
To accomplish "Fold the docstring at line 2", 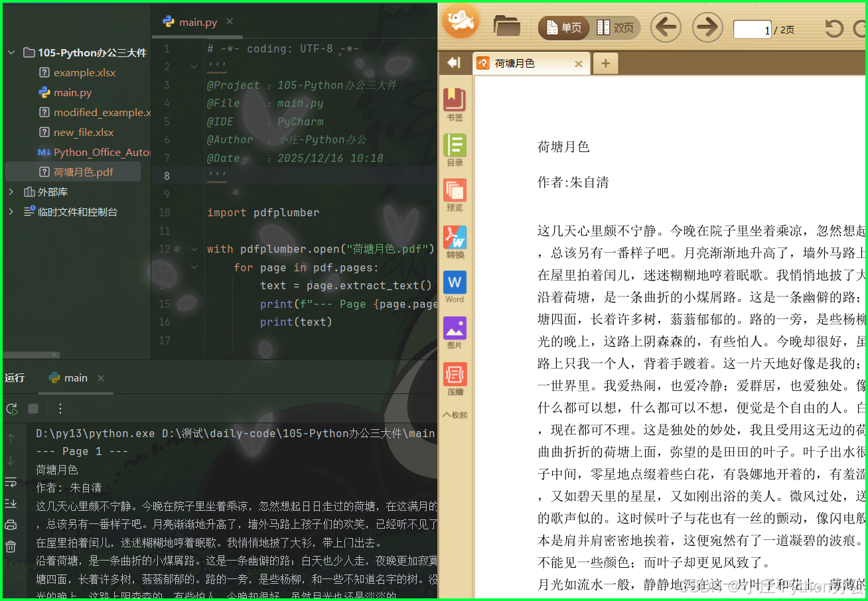I will tap(194, 66).
